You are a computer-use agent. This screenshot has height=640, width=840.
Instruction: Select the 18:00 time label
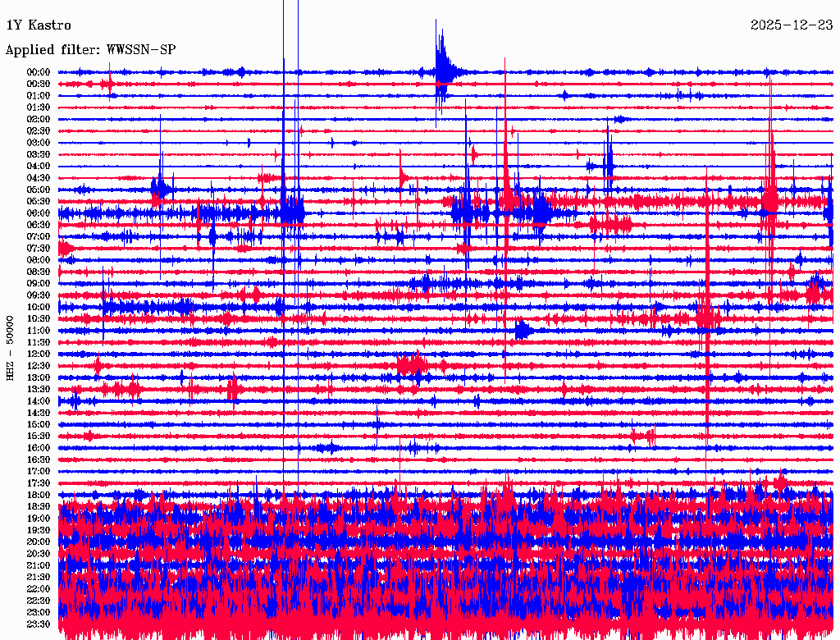[39, 495]
